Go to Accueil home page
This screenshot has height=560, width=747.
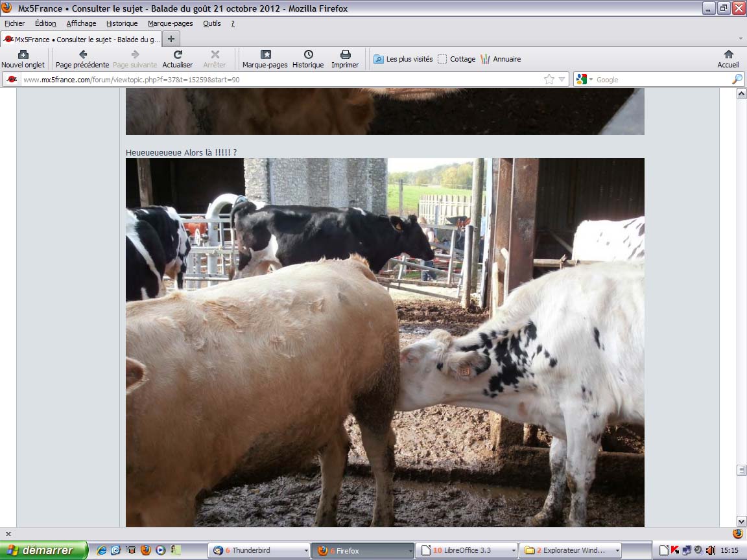(x=728, y=59)
